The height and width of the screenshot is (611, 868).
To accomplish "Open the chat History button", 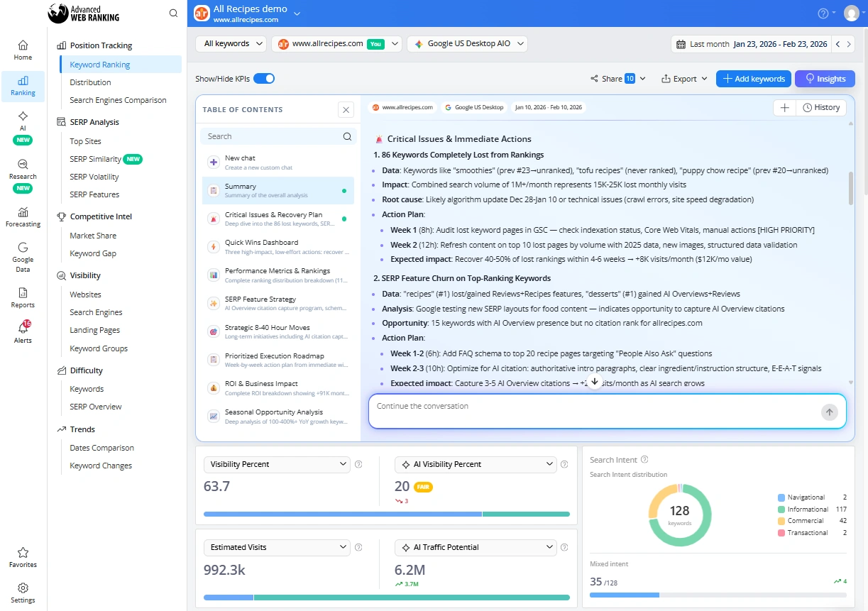I will (821, 107).
